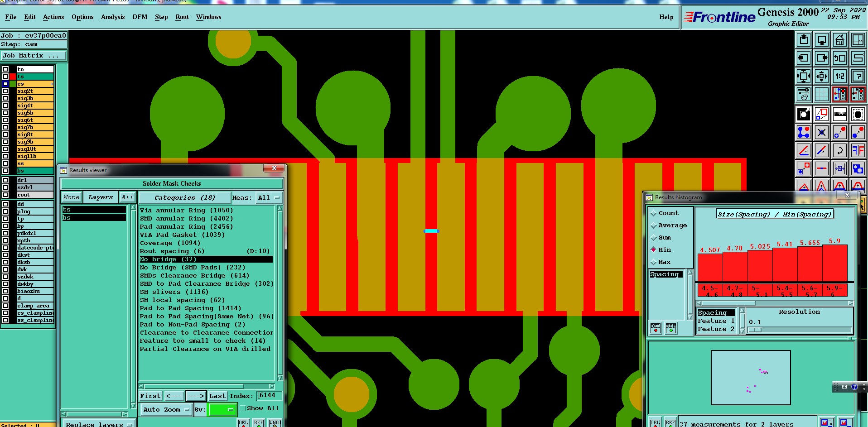Viewport: 868px width, 427px height.
Task: Click the previous zoom icon
Action: (839, 58)
